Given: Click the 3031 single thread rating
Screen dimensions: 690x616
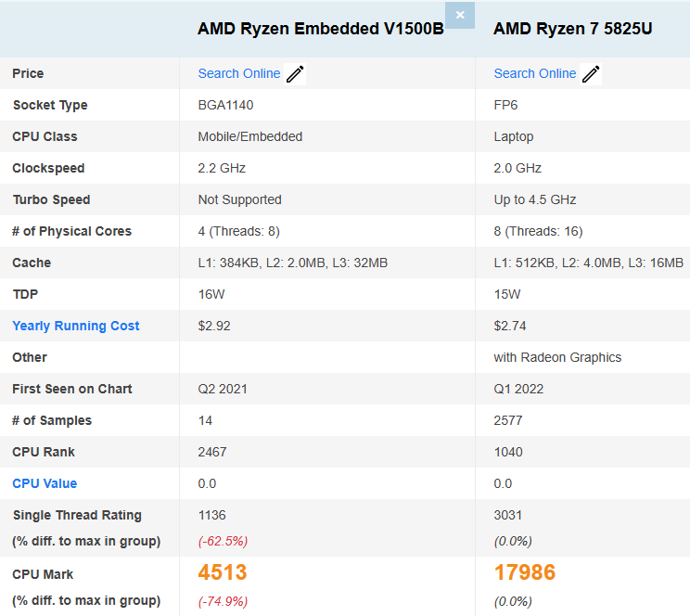Looking at the screenshot, I should point(508,515).
